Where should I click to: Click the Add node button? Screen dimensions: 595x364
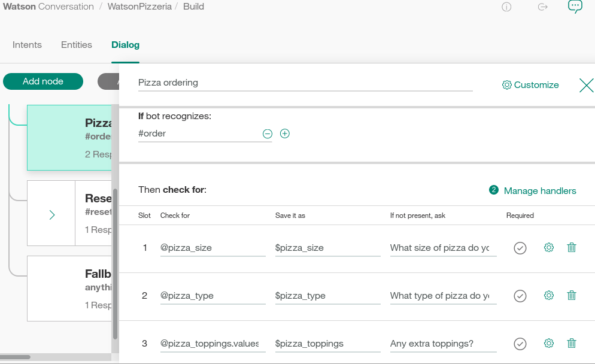click(x=43, y=81)
